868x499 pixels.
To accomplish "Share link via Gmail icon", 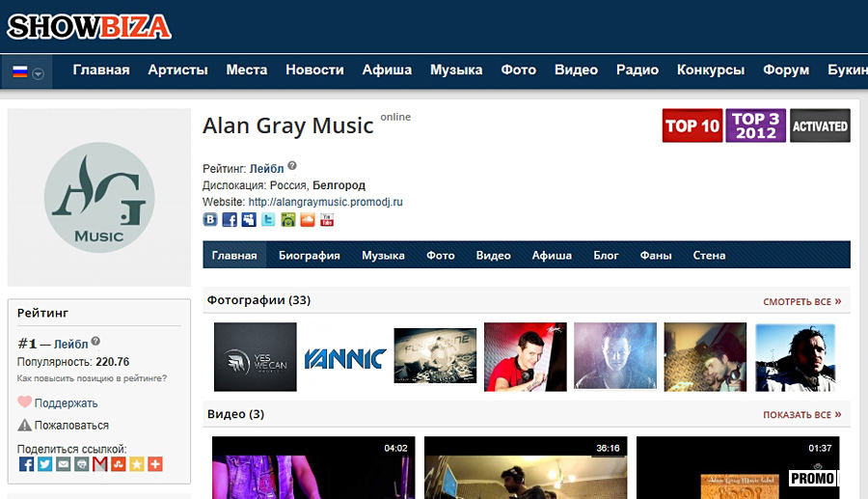I will pyautogui.click(x=99, y=464).
